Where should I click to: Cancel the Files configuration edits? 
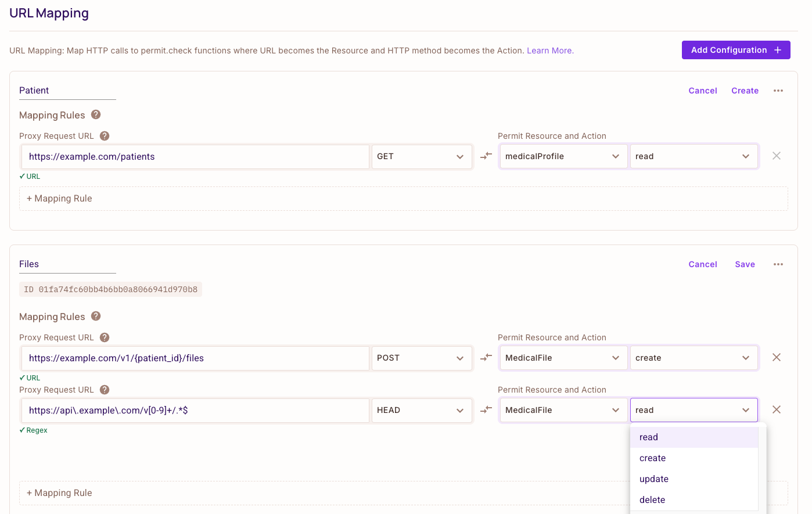coord(703,264)
